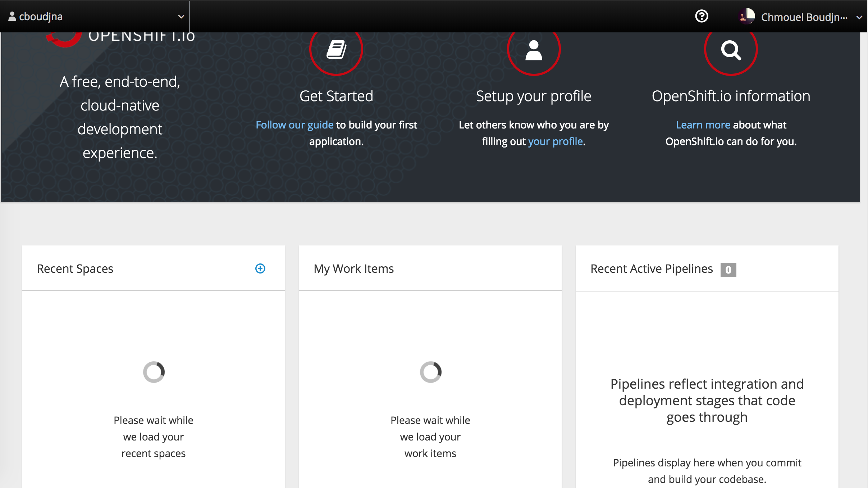Screen dimensions: 868x488
Task: Click the Recent Active Pipelines title text
Action: [652, 268]
